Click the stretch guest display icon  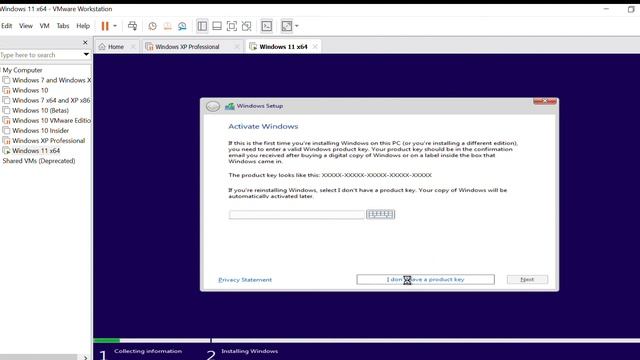pos(287,26)
